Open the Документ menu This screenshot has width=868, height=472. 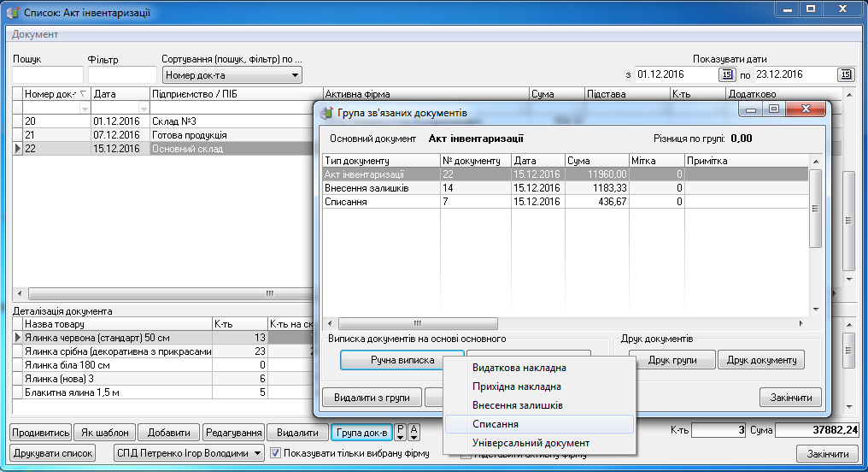click(x=35, y=34)
